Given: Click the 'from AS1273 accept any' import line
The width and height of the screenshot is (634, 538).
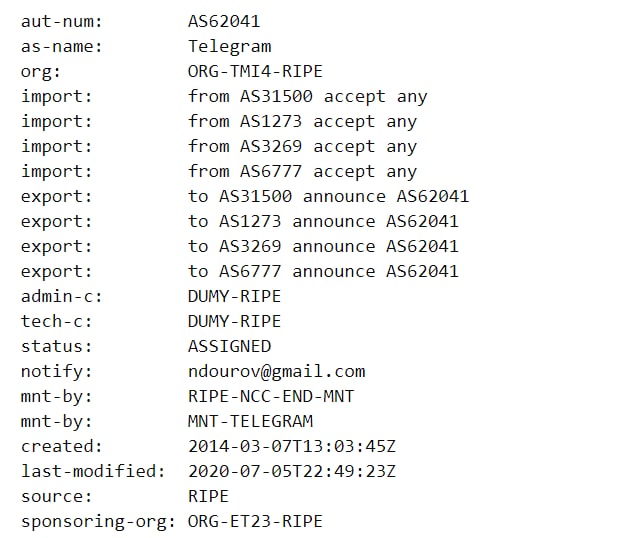Looking at the screenshot, I should click(302, 121).
